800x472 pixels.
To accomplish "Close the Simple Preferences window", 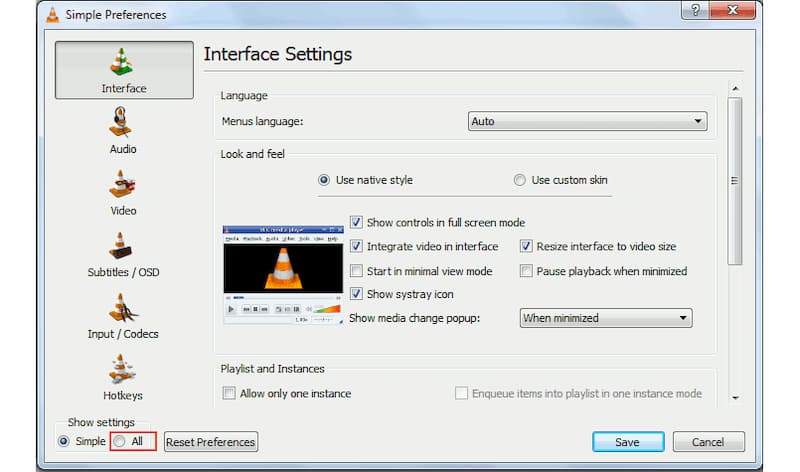I will coord(732,10).
